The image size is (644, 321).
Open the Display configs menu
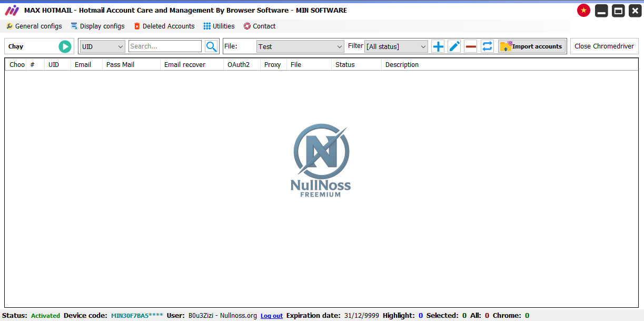pos(98,26)
